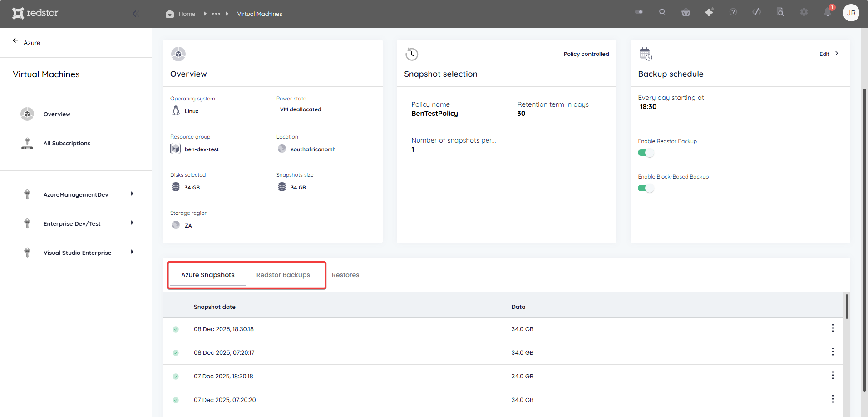The width and height of the screenshot is (868, 417).
Task: Toggle Enable Redstor Backup switch
Action: 646,153
